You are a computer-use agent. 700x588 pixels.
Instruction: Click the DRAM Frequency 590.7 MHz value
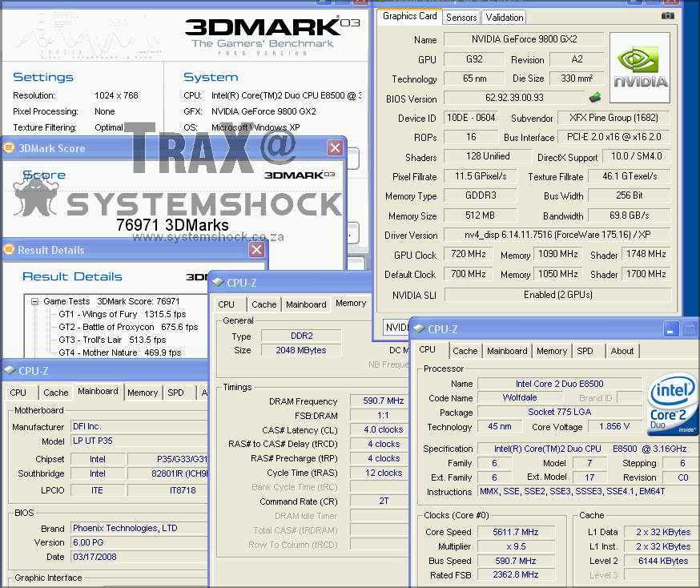[380, 401]
